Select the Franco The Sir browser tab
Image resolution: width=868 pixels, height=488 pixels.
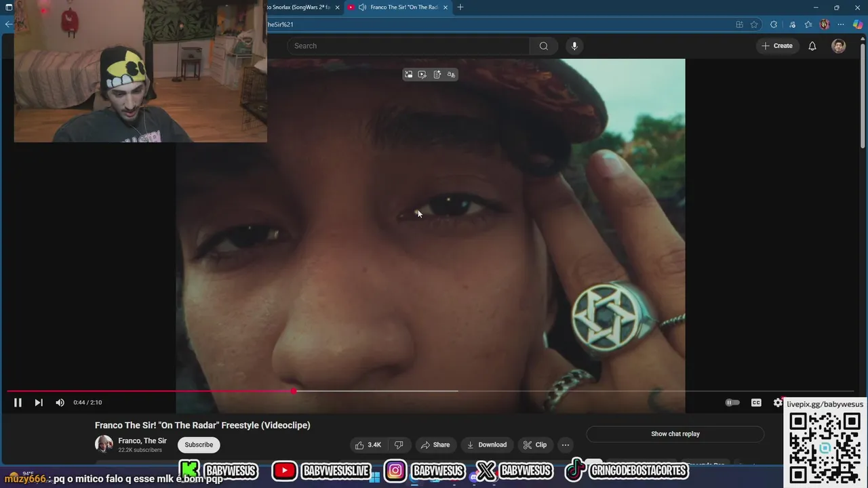(403, 7)
